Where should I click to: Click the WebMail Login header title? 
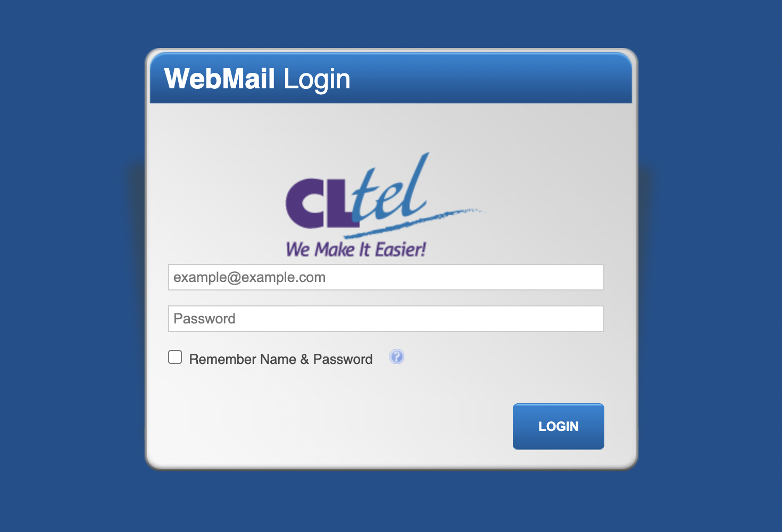point(257,79)
